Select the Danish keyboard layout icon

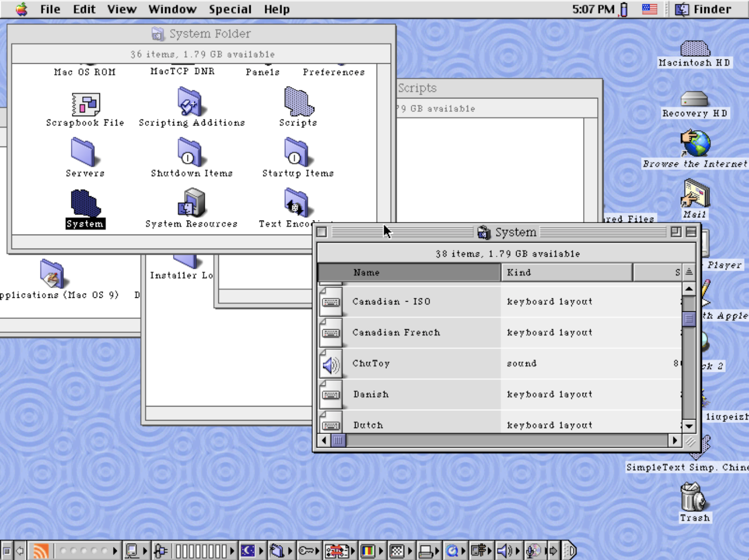pos(331,396)
